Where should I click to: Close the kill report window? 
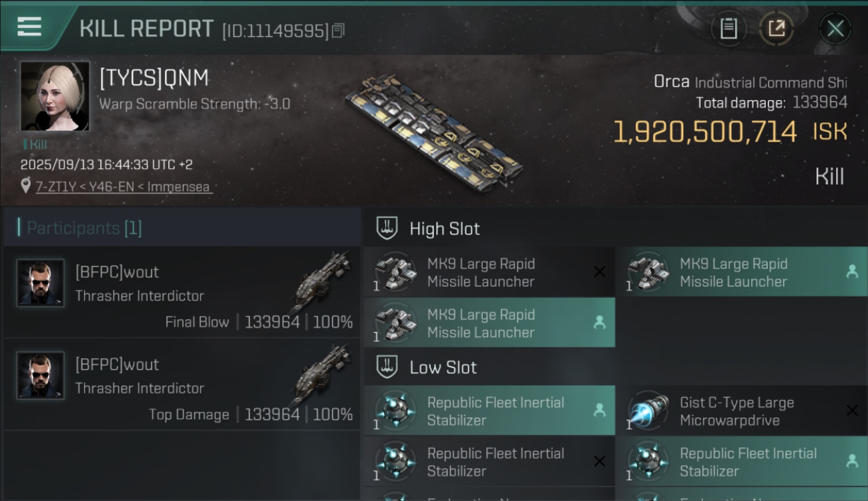[x=835, y=29]
